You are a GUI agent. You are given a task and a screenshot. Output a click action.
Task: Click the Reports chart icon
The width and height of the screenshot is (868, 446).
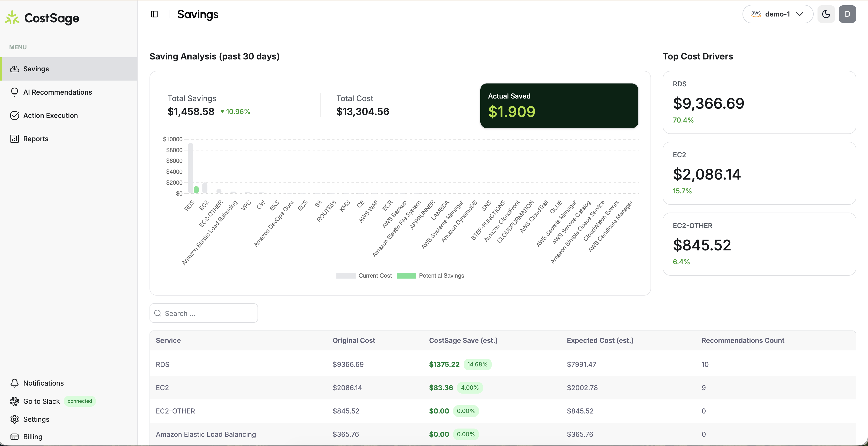(x=15, y=139)
